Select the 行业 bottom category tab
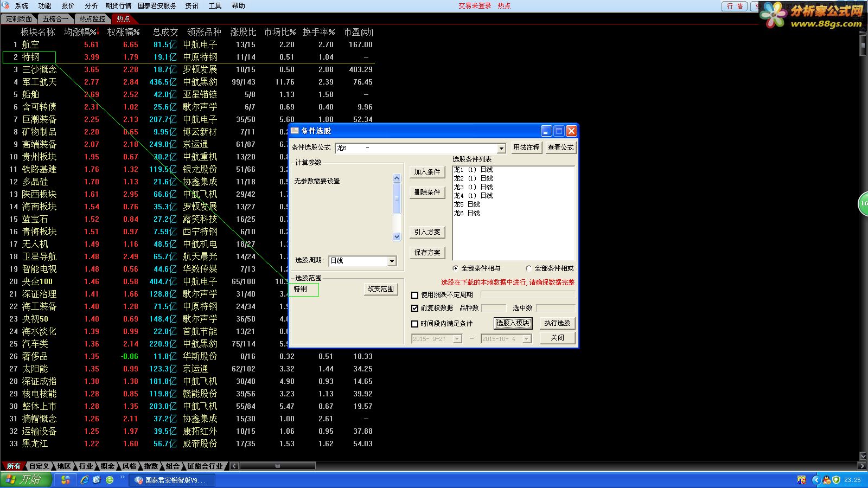Screen dimensions: 868x488 pyautogui.click(x=86, y=466)
